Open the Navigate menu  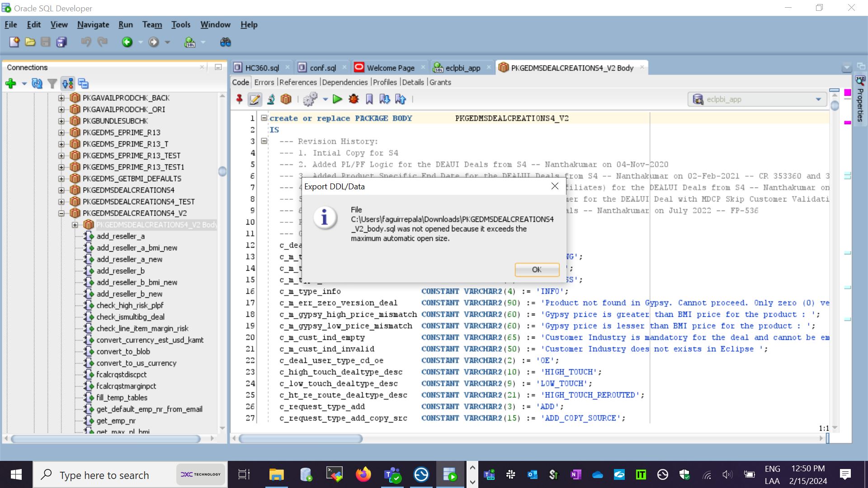coord(93,24)
